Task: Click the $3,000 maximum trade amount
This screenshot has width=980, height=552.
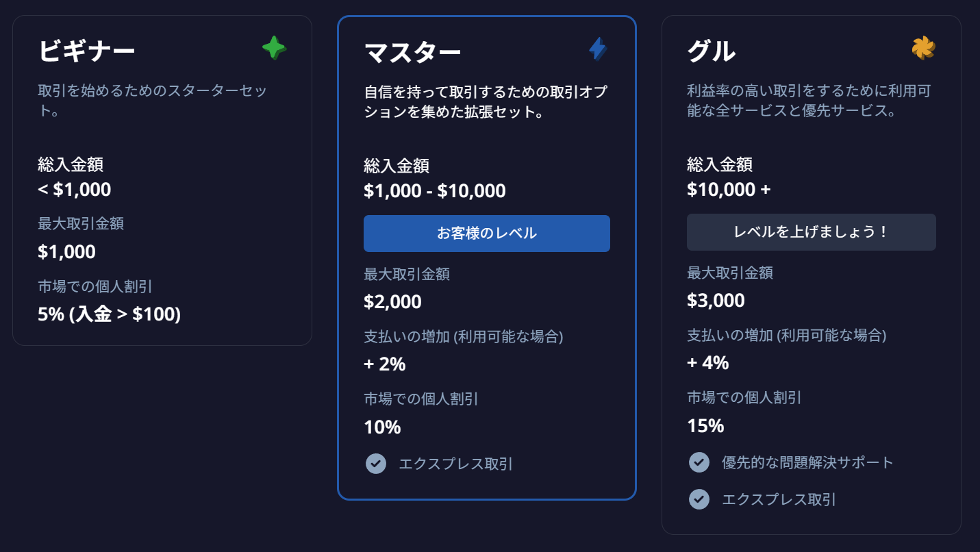Action: click(x=716, y=301)
